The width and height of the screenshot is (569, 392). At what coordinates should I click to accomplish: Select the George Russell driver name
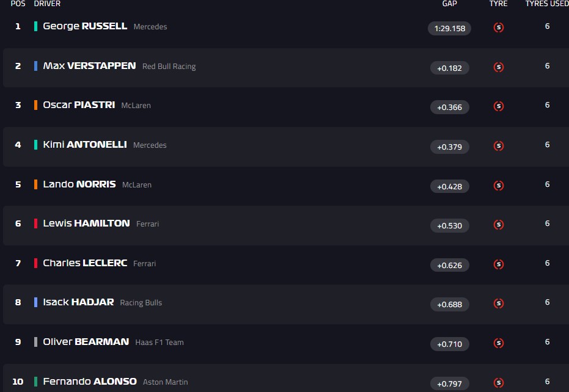tap(85, 26)
